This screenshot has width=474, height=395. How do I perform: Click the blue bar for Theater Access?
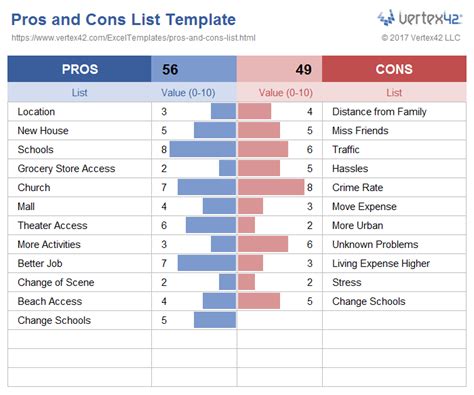click(211, 225)
